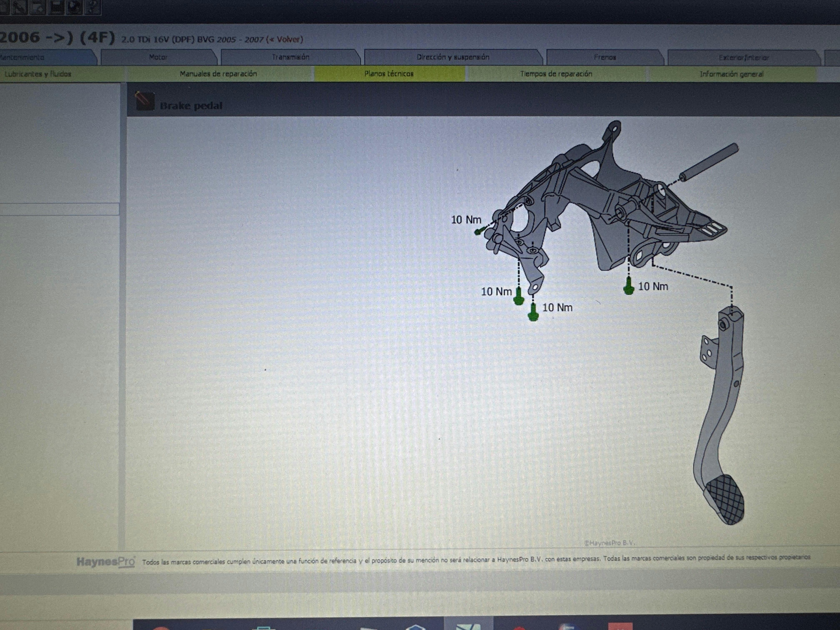The height and width of the screenshot is (630, 840).
Task: Click the help question mark toolbar icon
Action: click(93, 7)
